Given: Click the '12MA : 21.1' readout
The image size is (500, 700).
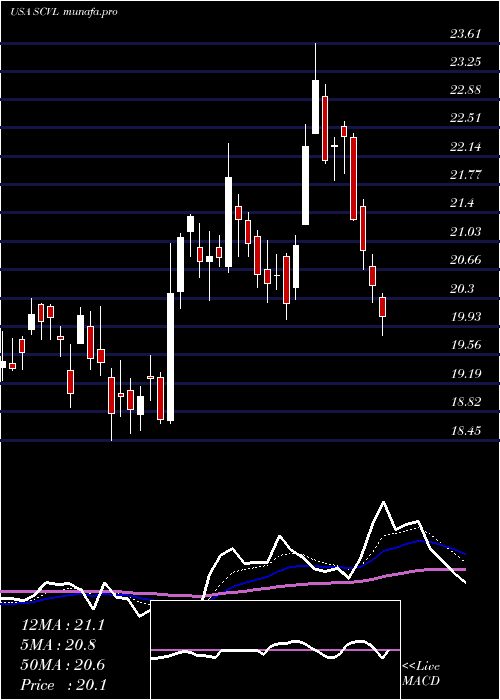Looking at the screenshot, I should (63, 625).
